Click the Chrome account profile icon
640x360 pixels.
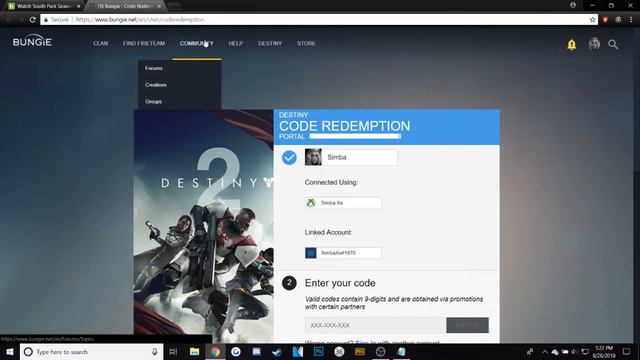point(573,5)
